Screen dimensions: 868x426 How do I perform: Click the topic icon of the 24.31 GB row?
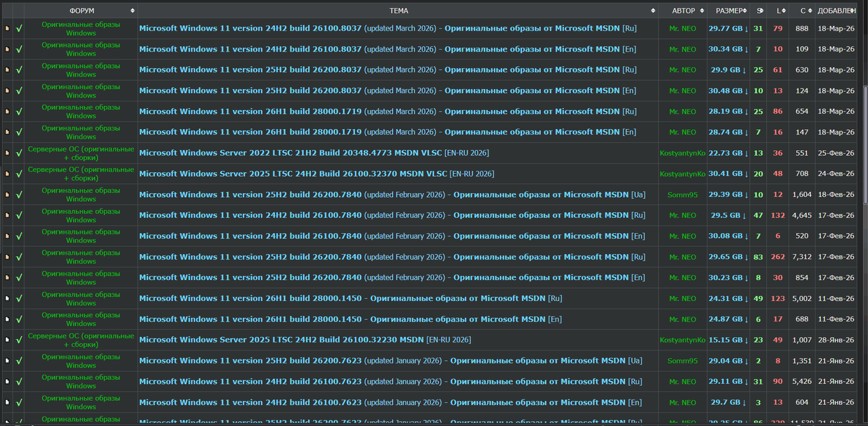tap(7, 299)
